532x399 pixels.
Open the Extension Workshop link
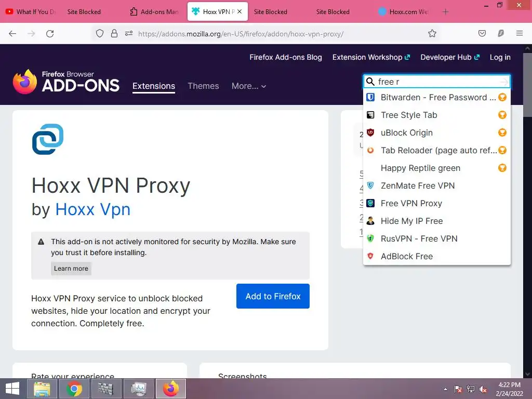(x=371, y=57)
